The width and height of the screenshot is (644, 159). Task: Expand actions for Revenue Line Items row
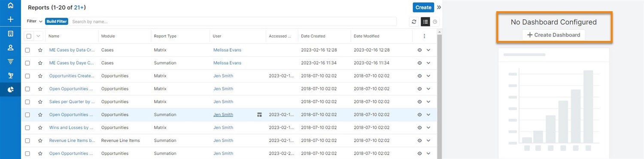click(428, 141)
